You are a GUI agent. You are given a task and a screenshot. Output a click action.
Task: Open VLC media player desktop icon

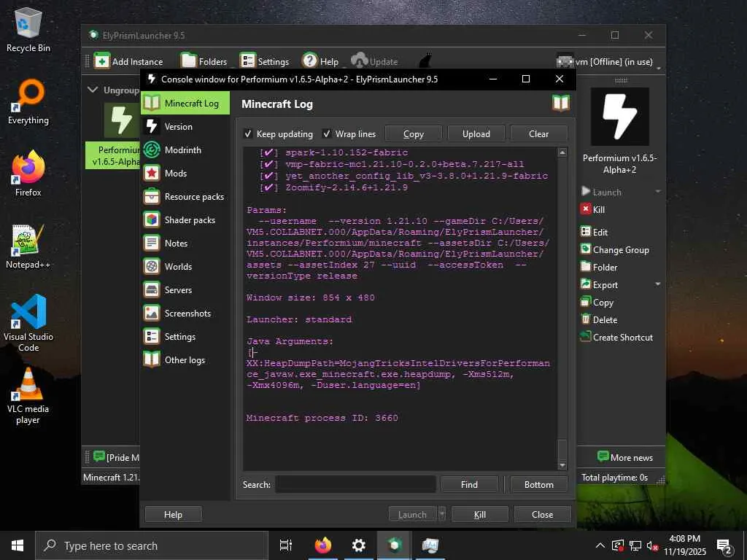(x=28, y=396)
